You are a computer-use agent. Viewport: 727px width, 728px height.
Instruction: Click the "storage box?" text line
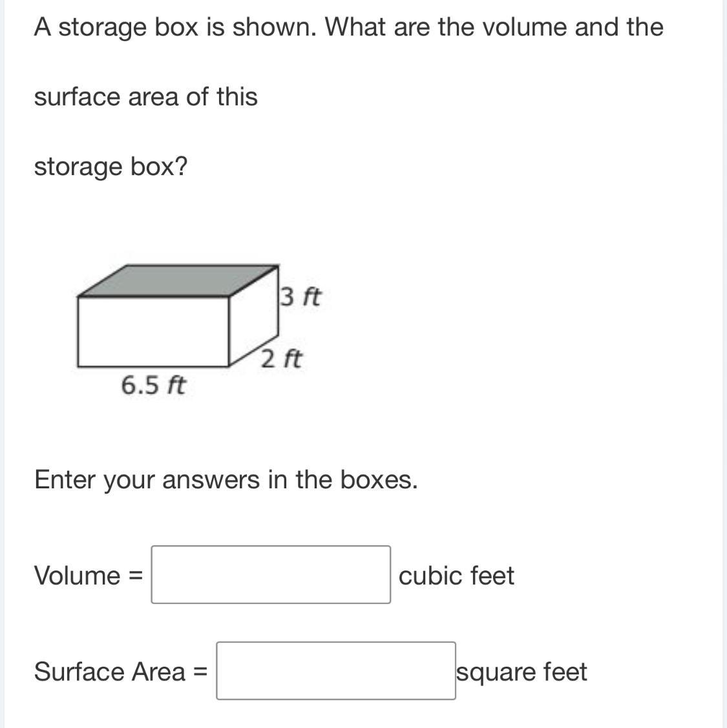click(111, 167)
